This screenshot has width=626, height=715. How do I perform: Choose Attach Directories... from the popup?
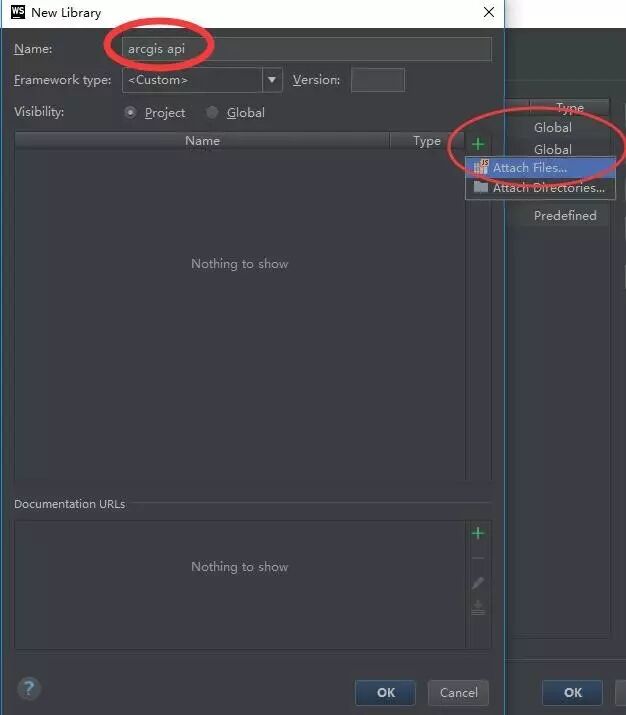click(x=540, y=188)
